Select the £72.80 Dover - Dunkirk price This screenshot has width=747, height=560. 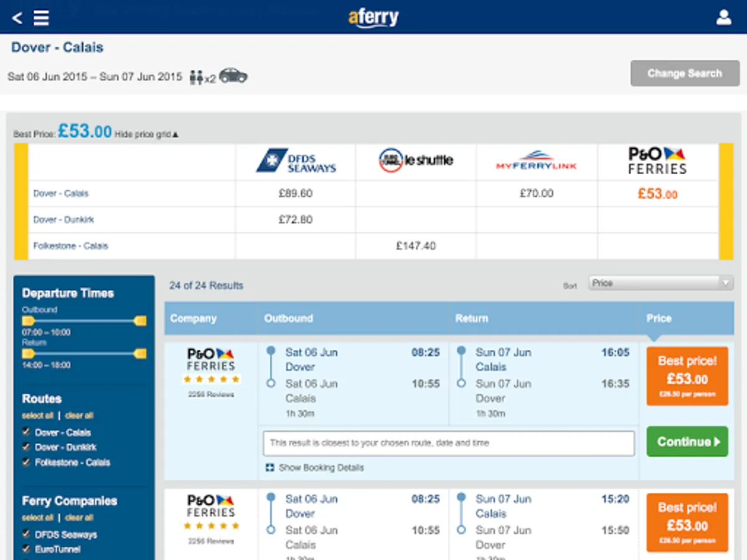296,220
